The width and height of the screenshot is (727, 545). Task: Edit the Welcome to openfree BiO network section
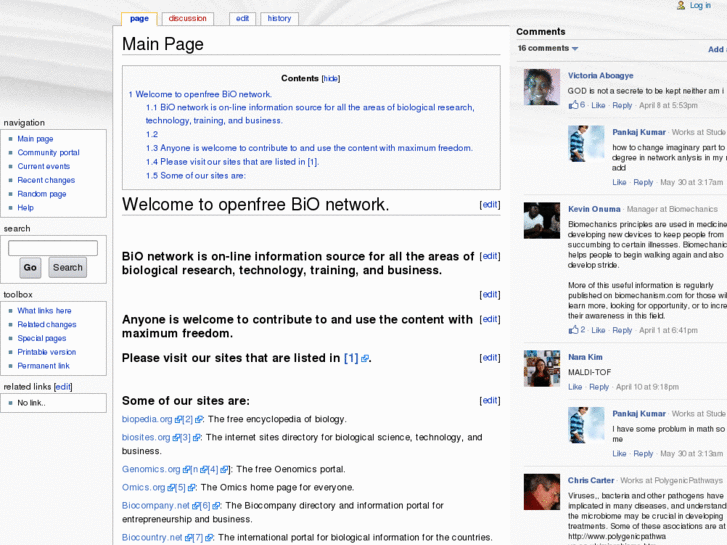tap(490, 205)
